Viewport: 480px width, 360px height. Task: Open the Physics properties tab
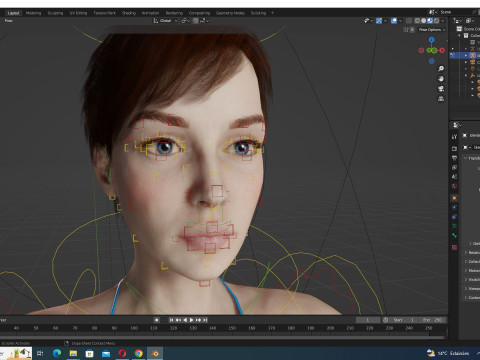pos(454,207)
